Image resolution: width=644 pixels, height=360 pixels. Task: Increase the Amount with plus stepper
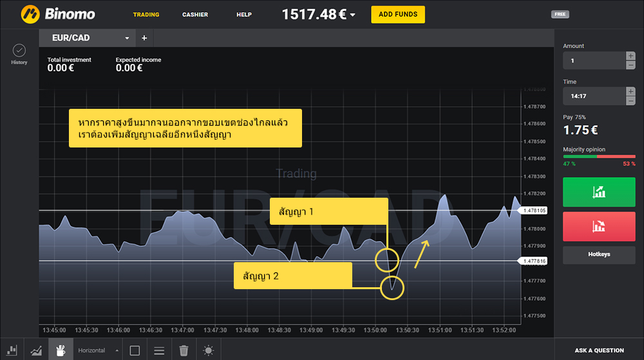630,56
